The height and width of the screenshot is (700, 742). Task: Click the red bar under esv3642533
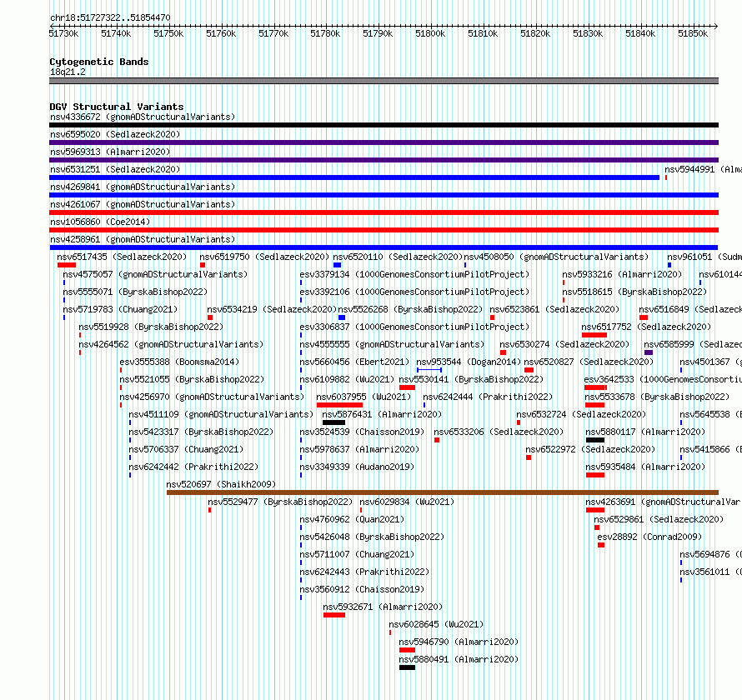pyautogui.click(x=595, y=387)
